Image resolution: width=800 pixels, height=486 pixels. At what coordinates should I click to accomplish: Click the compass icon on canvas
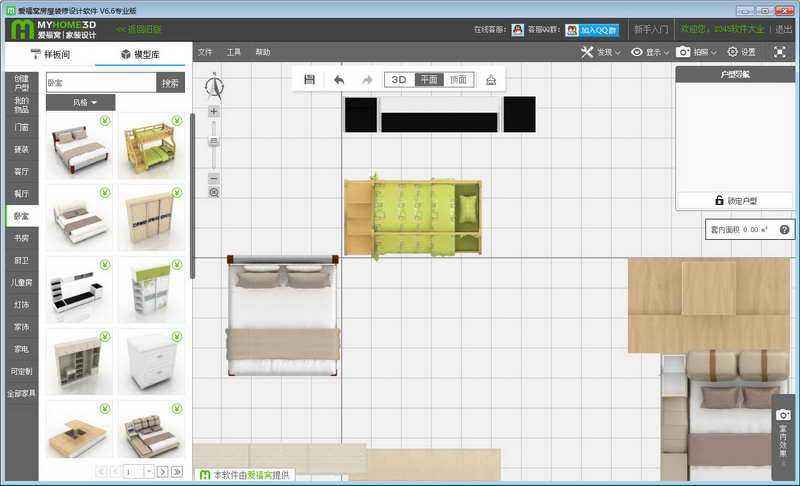(214, 86)
